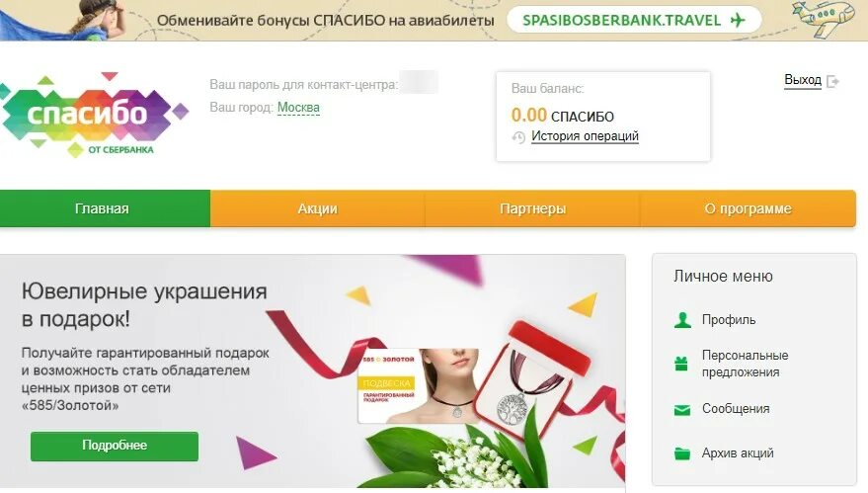Open the Главная tab
Screen dimensions: 868x493
click(x=105, y=208)
